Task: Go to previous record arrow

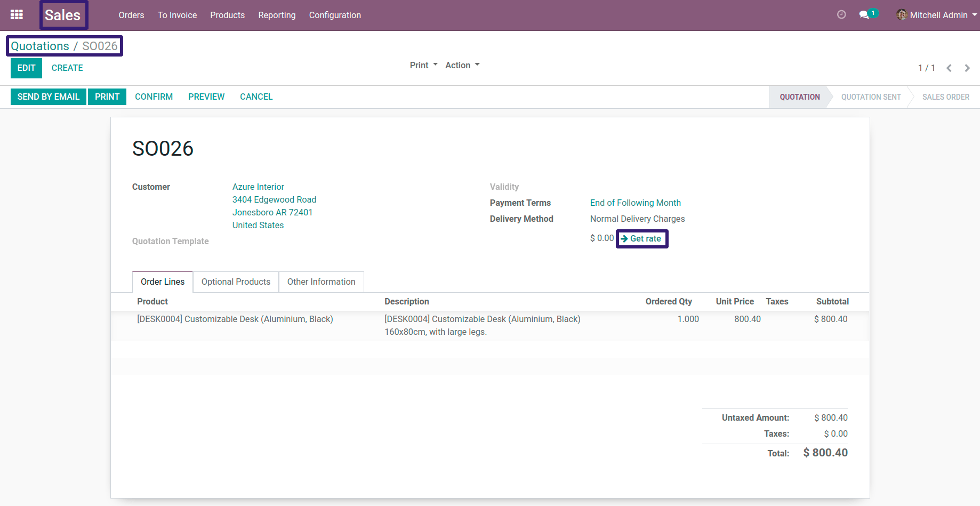Action: [x=949, y=68]
